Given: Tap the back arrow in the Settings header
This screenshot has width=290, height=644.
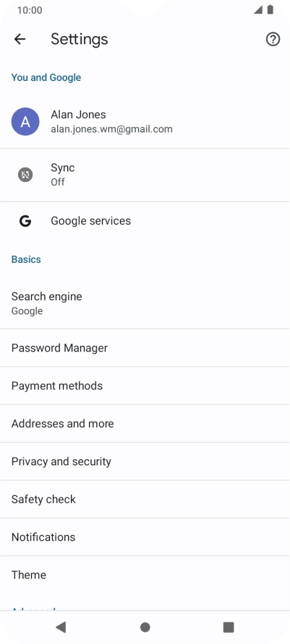Looking at the screenshot, I should coord(20,39).
